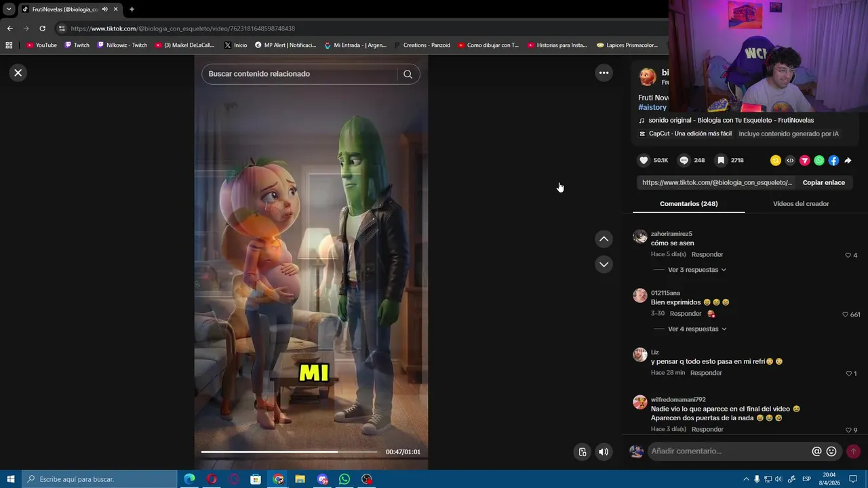Save video with the bookmark icon
The width and height of the screenshot is (868, 488).
(x=721, y=161)
